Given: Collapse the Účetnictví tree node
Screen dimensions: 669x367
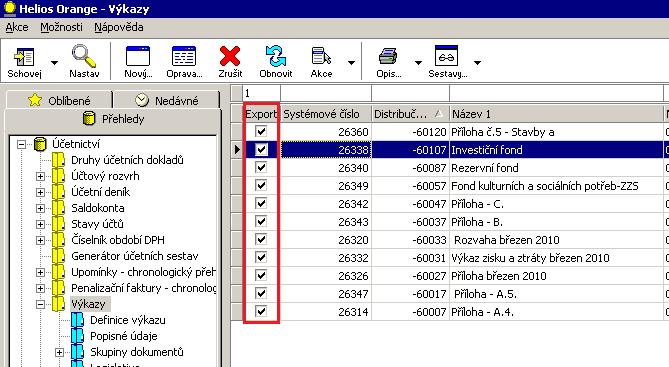Looking at the screenshot, I should [x=21, y=144].
